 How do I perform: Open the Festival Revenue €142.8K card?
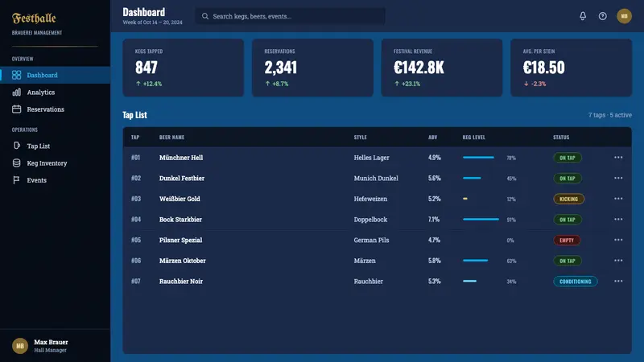[442, 68]
